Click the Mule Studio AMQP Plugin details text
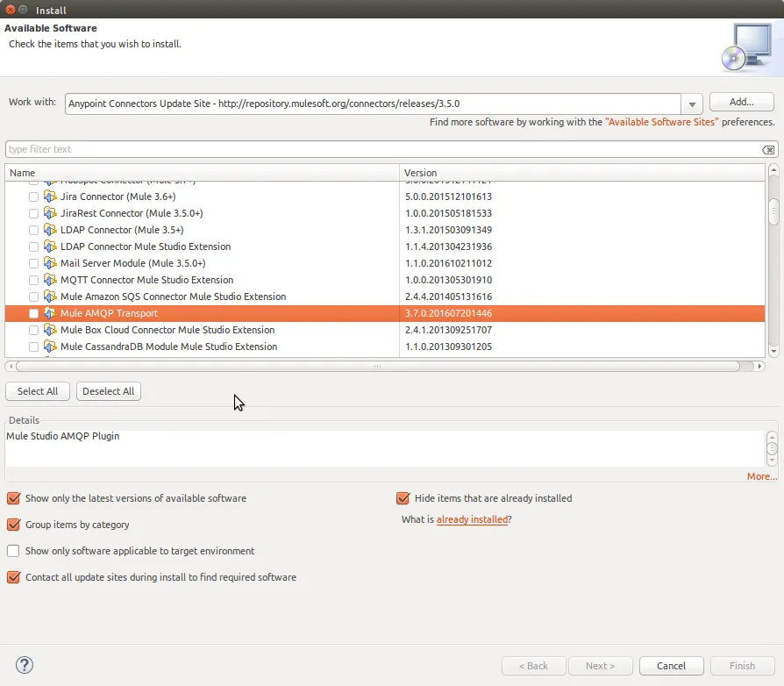784x686 pixels. point(63,436)
